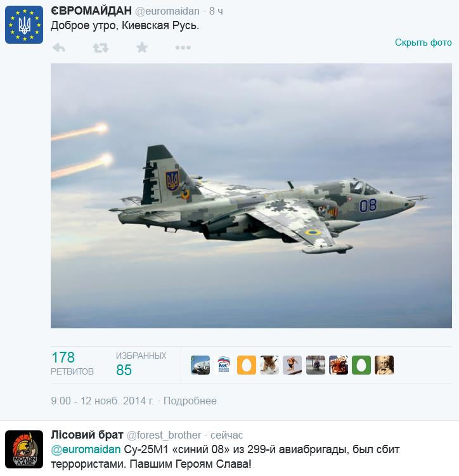This screenshot has width=459, height=476.
Task: Click the reply arrow icon under the tweet
Action: click(x=59, y=48)
